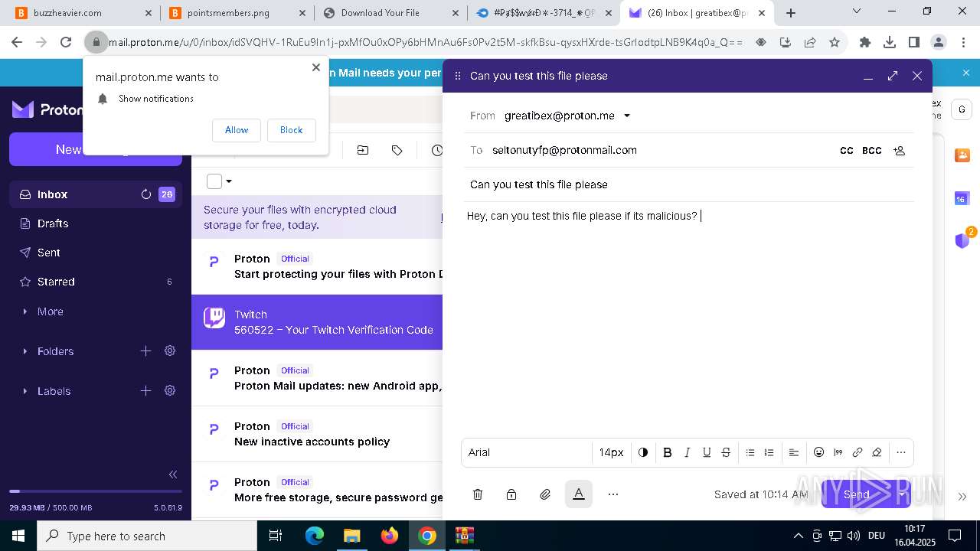This screenshot has width=980, height=551.
Task: Toggle strikethrough formatting in composer
Action: pyautogui.click(x=726, y=452)
